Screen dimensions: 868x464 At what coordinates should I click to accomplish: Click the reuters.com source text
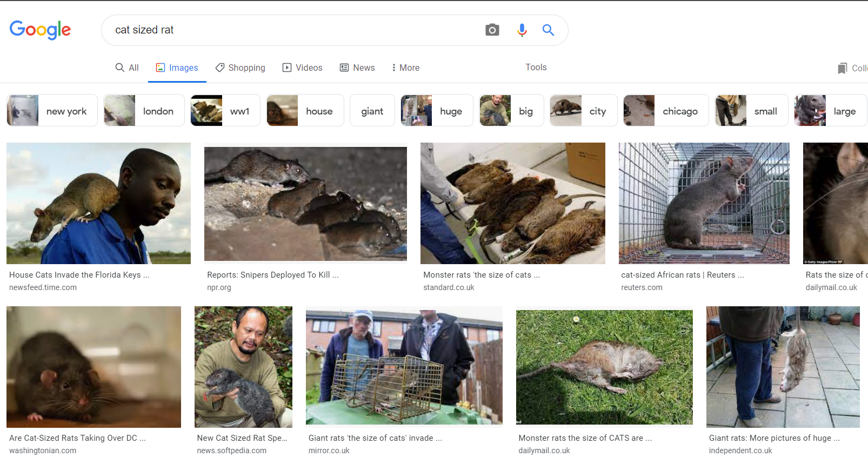tap(642, 287)
